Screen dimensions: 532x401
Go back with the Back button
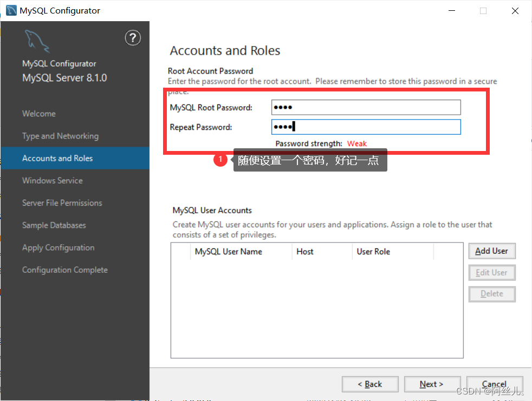370,384
